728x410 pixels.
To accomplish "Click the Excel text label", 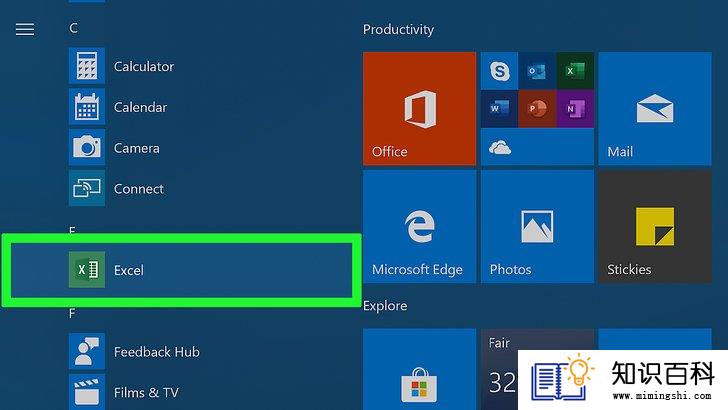I will coord(129,270).
